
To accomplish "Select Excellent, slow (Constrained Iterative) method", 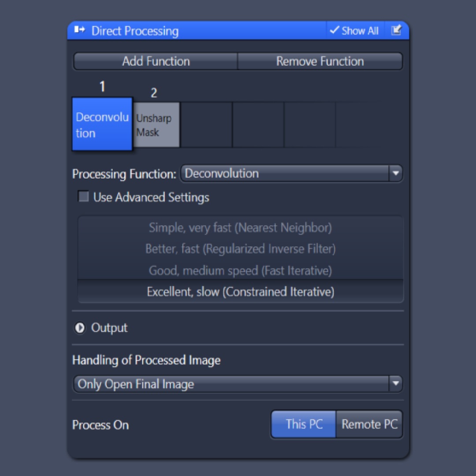I will pyautogui.click(x=240, y=291).
